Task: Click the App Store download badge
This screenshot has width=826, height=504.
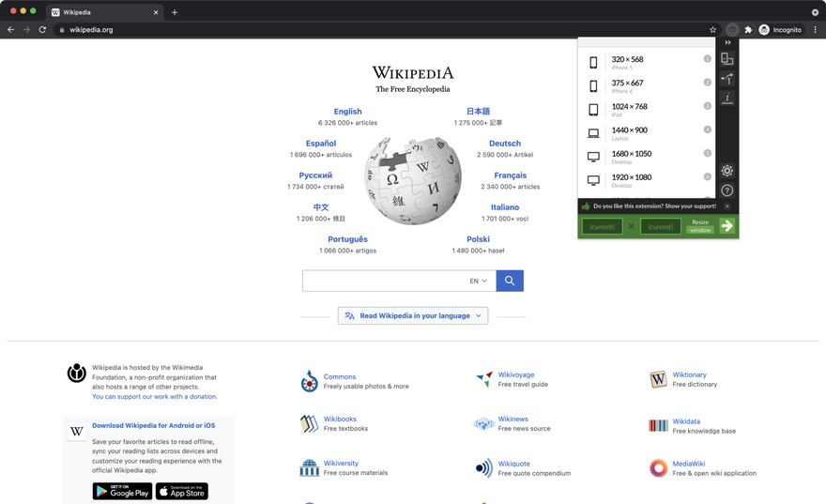Action: (x=182, y=492)
